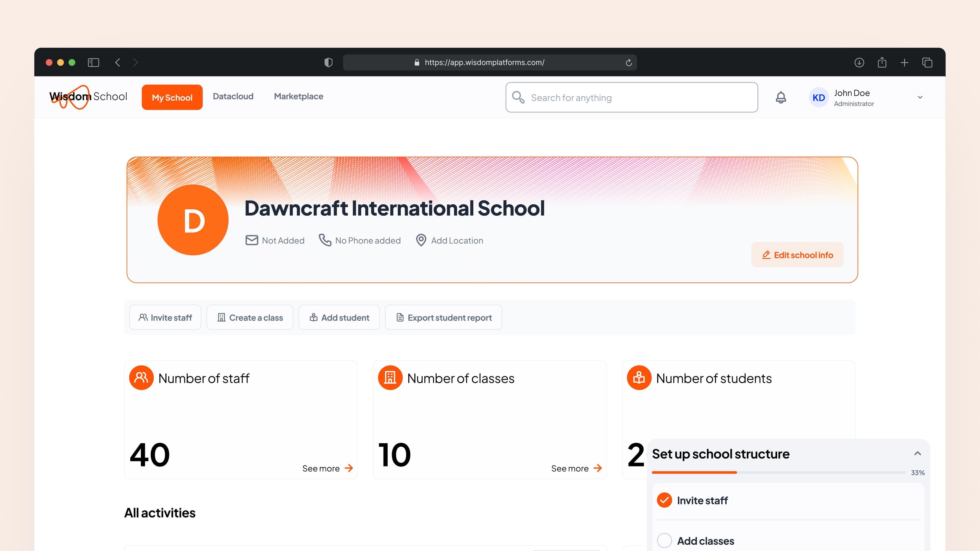Toggle the browser sidebar icon
Viewport: 980px width, 551px height.
pyautogui.click(x=93, y=62)
